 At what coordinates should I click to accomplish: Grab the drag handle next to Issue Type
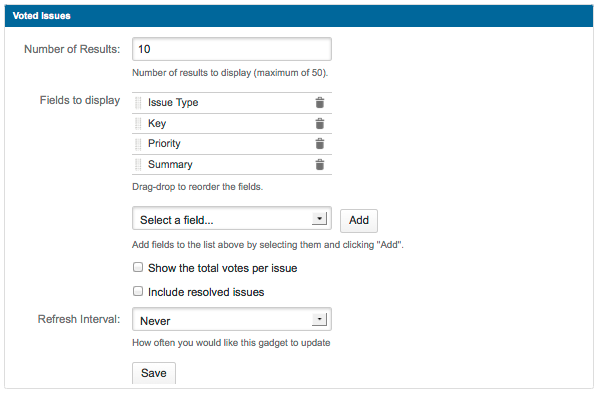138,102
